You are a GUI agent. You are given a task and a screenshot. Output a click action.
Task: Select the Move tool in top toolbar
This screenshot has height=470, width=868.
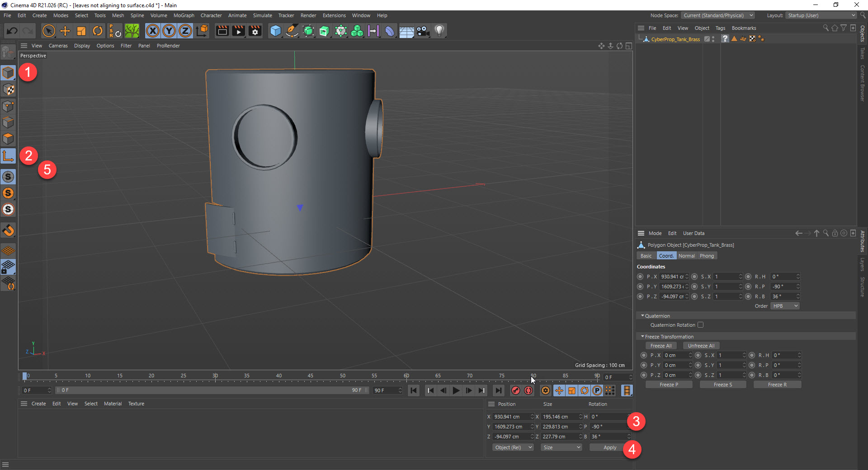click(x=65, y=31)
